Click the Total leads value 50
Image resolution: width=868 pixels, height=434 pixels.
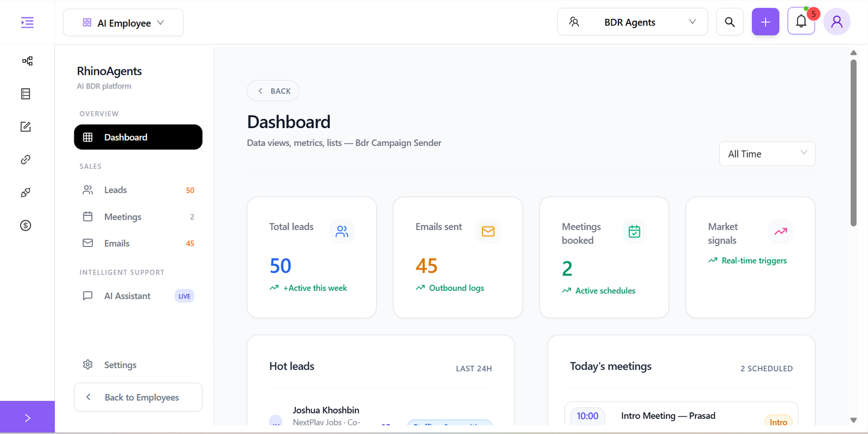pyautogui.click(x=280, y=266)
